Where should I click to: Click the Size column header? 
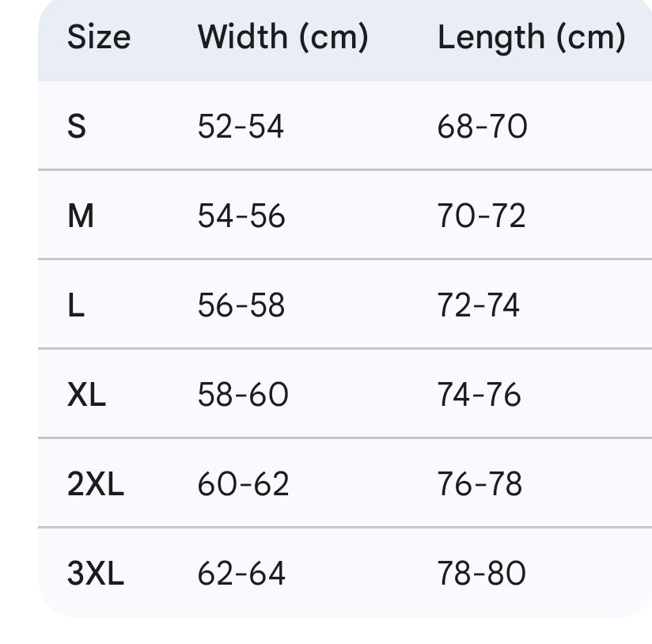pos(99,37)
